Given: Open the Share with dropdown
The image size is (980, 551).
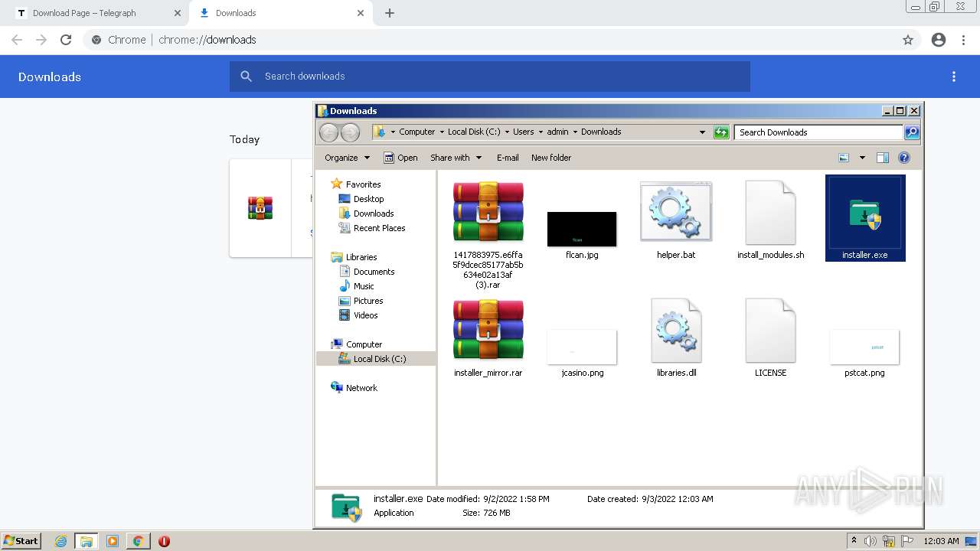Looking at the screenshot, I should pyautogui.click(x=456, y=158).
